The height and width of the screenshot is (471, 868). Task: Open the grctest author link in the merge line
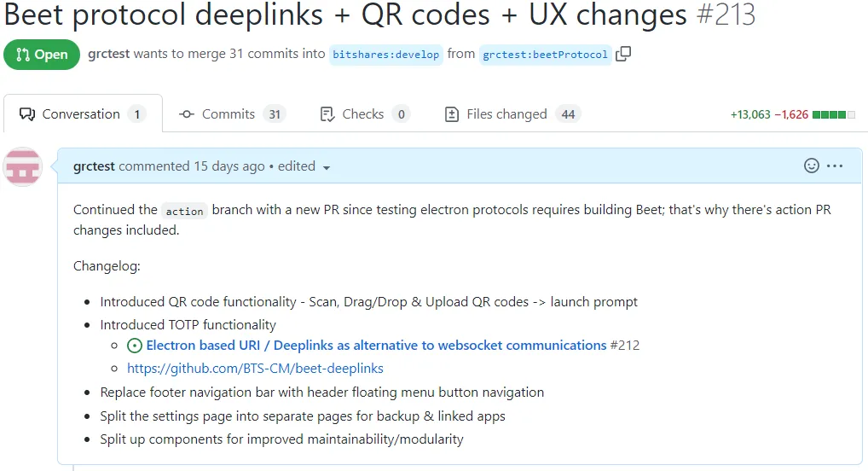pyautogui.click(x=108, y=54)
